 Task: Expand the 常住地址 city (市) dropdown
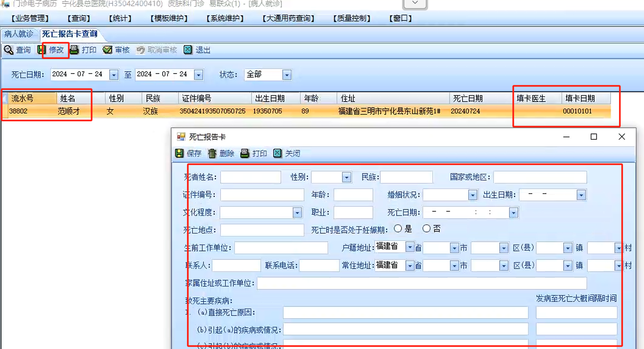click(454, 266)
